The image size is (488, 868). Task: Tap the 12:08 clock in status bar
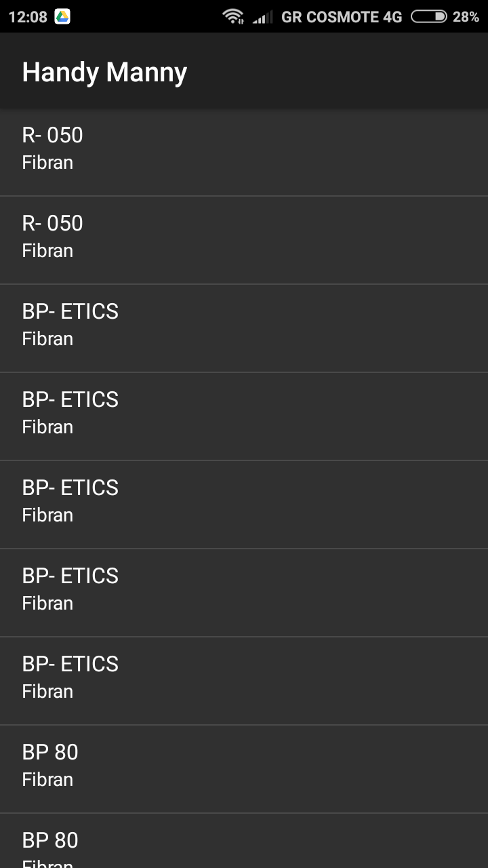point(28,17)
